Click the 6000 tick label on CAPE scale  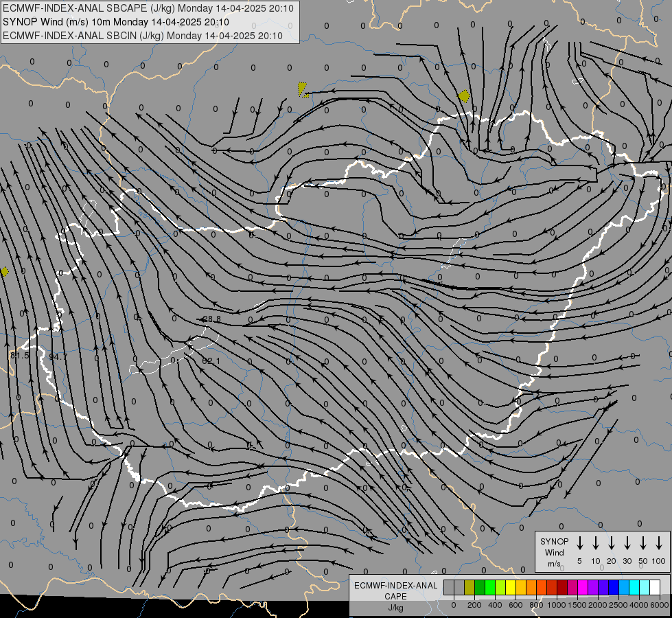[x=660, y=605]
